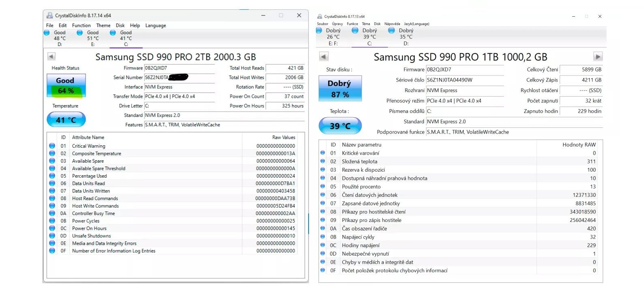Click status icon of Percentage Used row
The width and height of the screenshot is (644, 295).
[x=52, y=176]
